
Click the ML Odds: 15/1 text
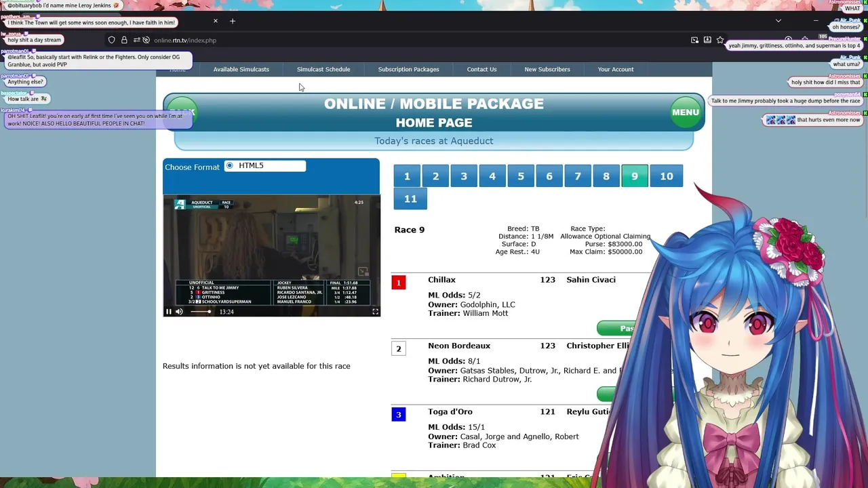click(x=456, y=427)
